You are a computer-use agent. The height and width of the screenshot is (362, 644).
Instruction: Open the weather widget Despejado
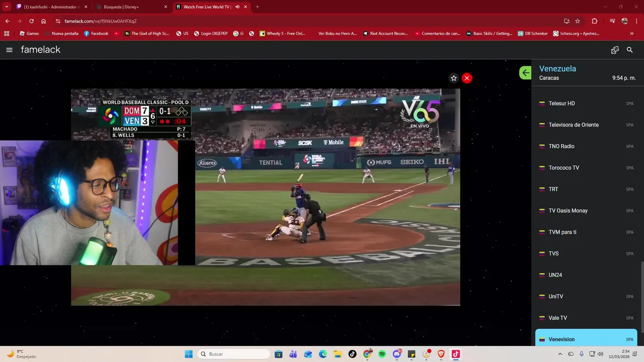click(x=21, y=354)
